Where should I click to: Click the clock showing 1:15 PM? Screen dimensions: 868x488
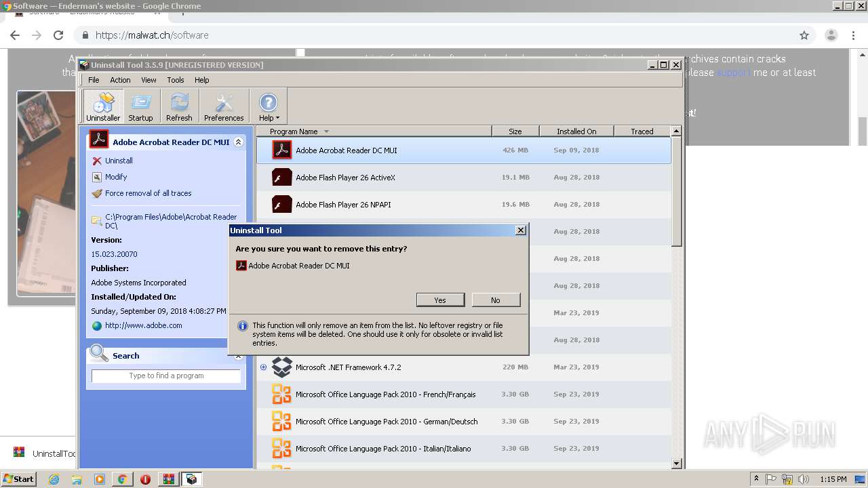[x=833, y=479]
